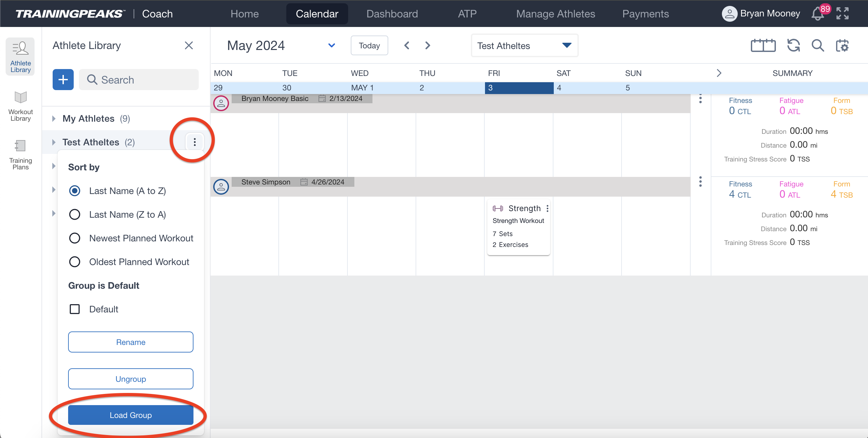The image size is (868, 438).
Task: Open Steve Simpson row options menu
Action: click(x=700, y=182)
